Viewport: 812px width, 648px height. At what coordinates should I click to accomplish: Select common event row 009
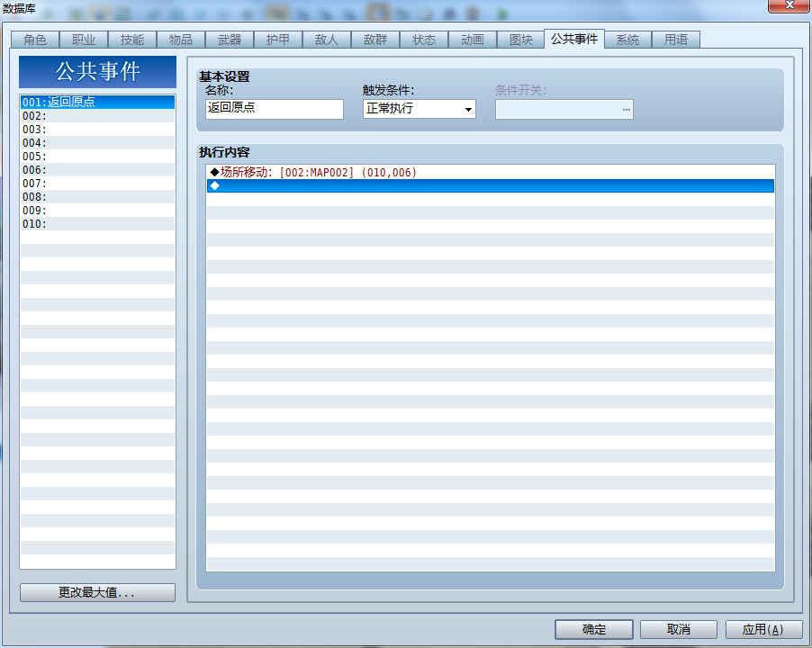coord(97,210)
